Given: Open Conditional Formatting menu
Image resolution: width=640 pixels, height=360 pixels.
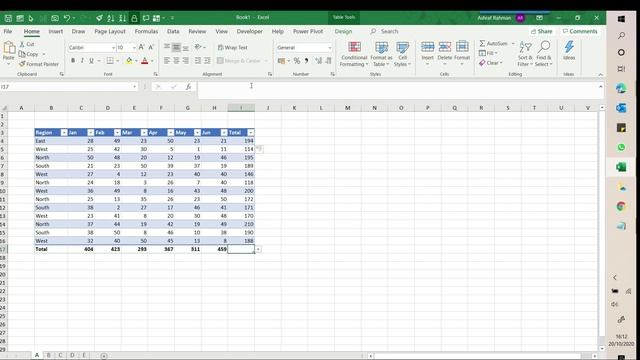Looking at the screenshot, I should (x=354, y=54).
